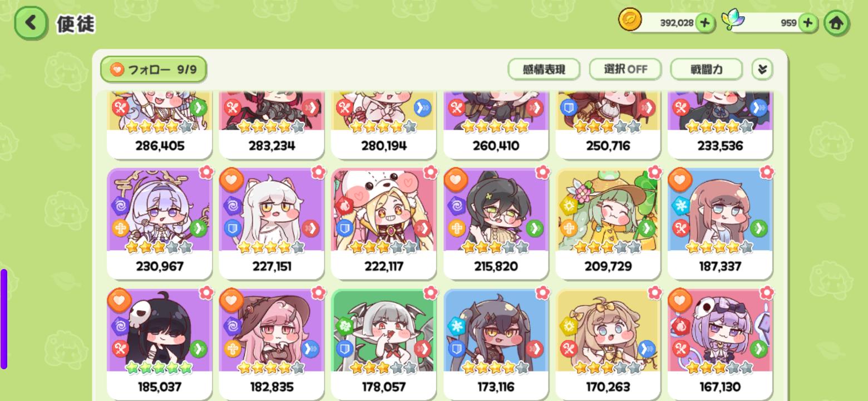Add more gold coins with plus
This screenshot has height=401, width=868.
coord(705,23)
